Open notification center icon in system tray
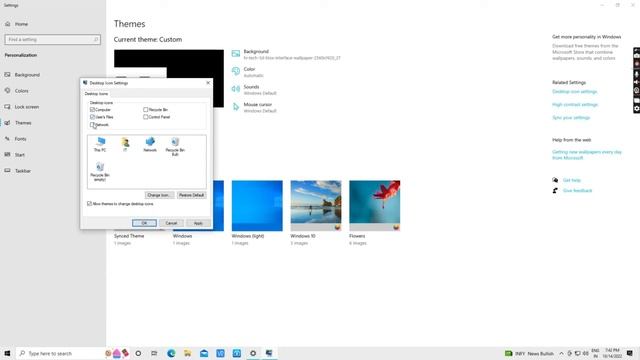Image resolution: width=640 pixels, height=360 pixels. (x=630, y=353)
